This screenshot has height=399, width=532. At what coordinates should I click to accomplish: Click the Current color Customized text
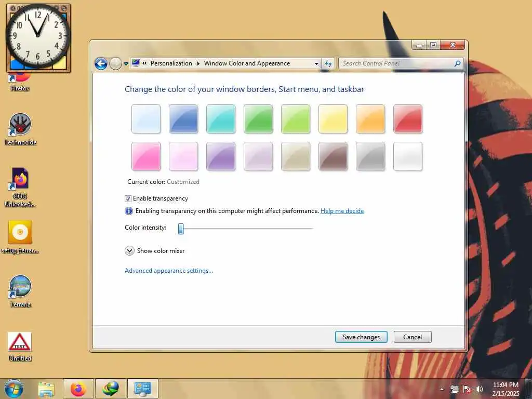(x=163, y=182)
